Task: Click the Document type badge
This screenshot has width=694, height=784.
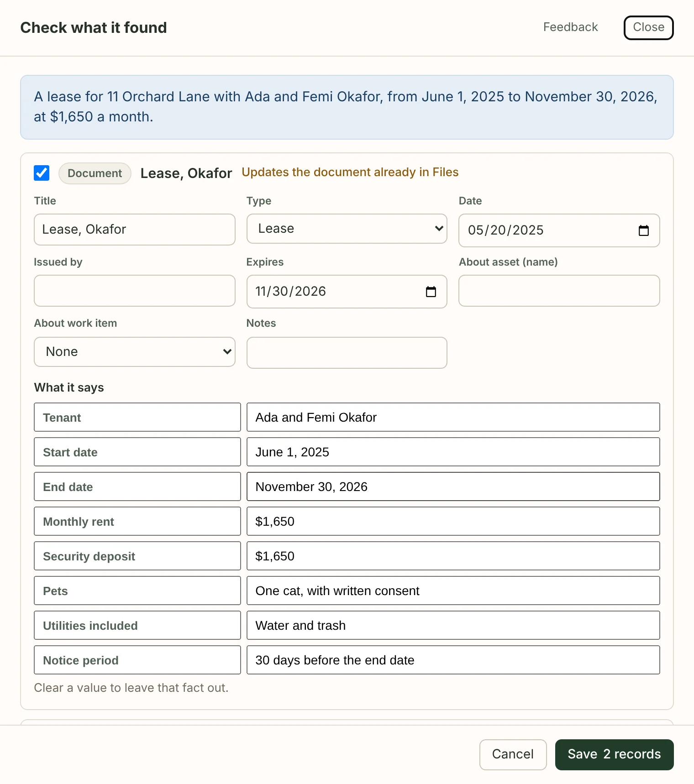Action: [x=95, y=173]
